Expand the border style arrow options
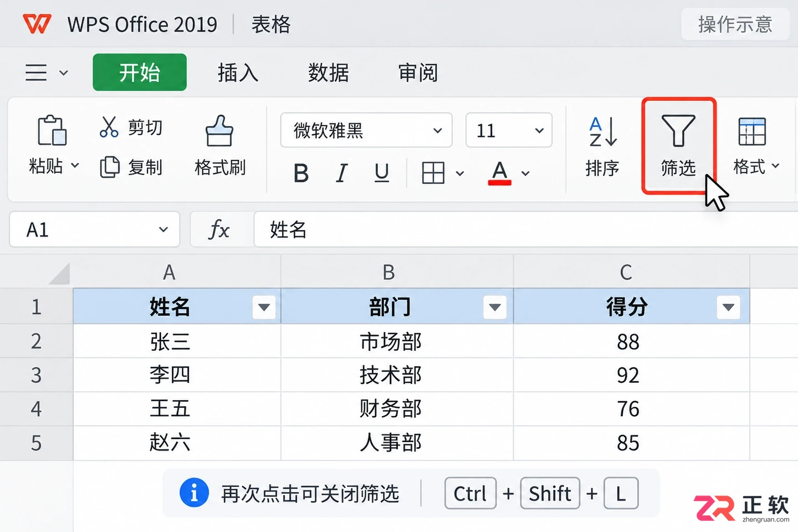 tap(460, 173)
